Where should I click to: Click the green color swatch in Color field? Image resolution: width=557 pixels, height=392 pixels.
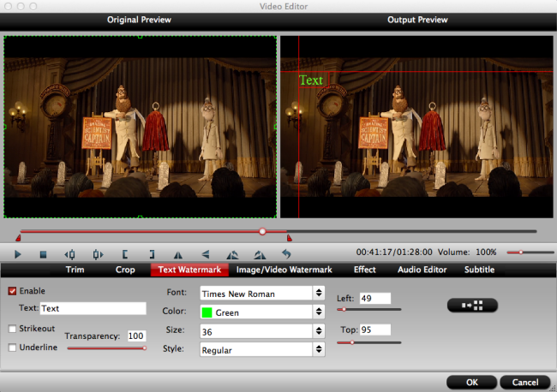coord(207,312)
